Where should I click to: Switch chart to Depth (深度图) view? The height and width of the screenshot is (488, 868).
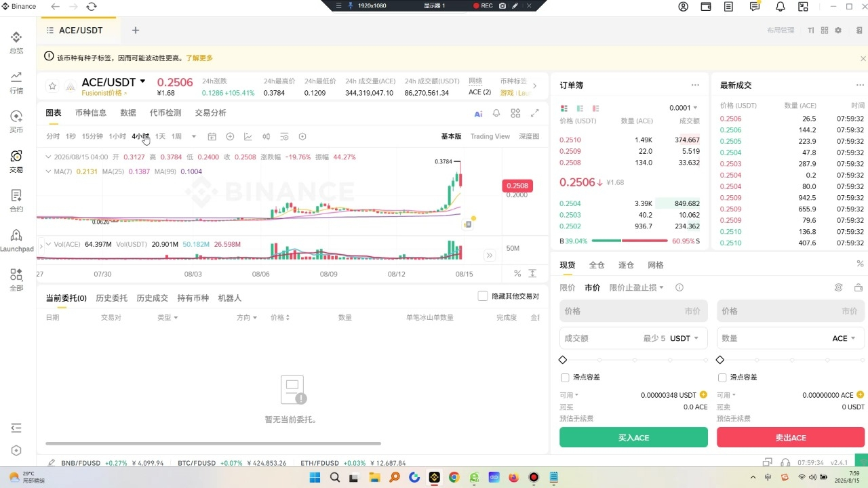coord(529,136)
